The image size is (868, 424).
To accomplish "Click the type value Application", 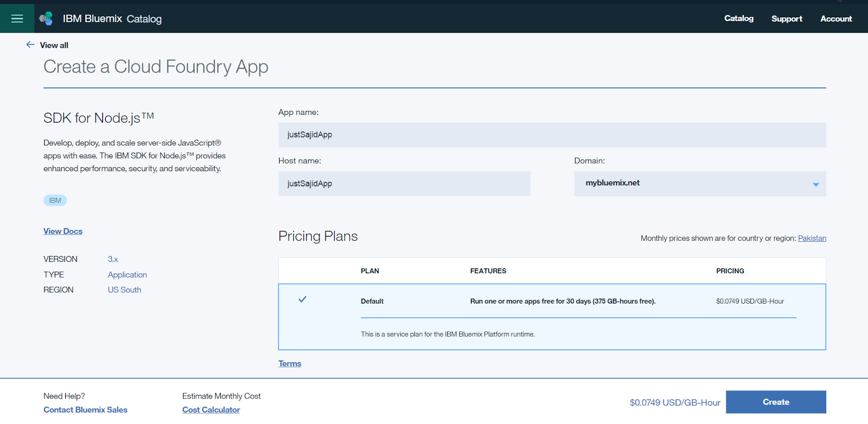I will (127, 275).
